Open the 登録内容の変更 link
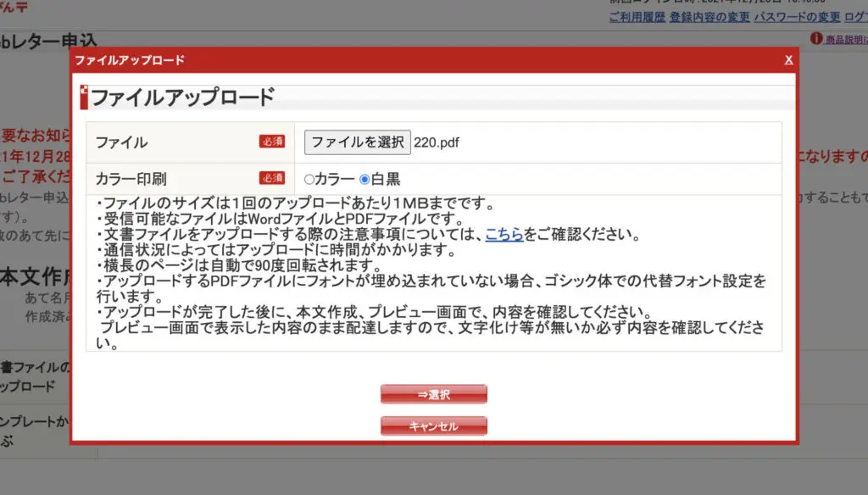The image size is (868, 495). 708,17
